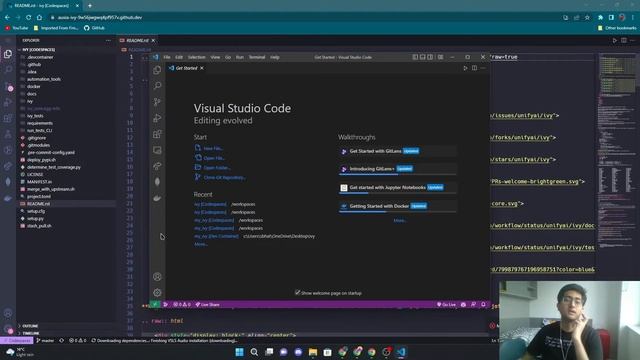Image resolution: width=640 pixels, height=360 pixels.
Task: Open Manage gear in the VS Code window
Action: (157, 293)
